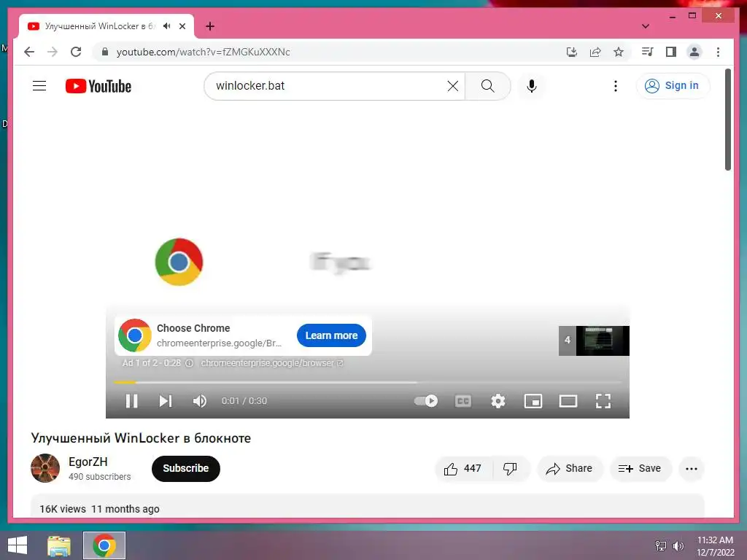Open a new tab
Viewport: 747px width, 560px height.
point(210,26)
